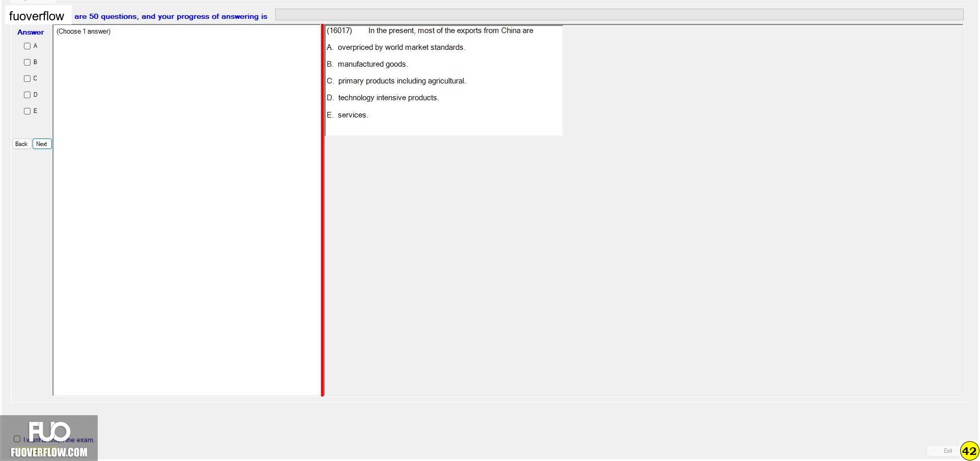Go to the next question with Next
980x461 pixels.
coord(42,144)
